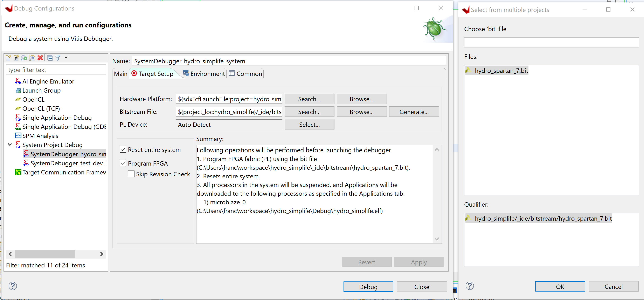Click the type filter text field
Viewport: 644px width, 300px height.
point(56,69)
